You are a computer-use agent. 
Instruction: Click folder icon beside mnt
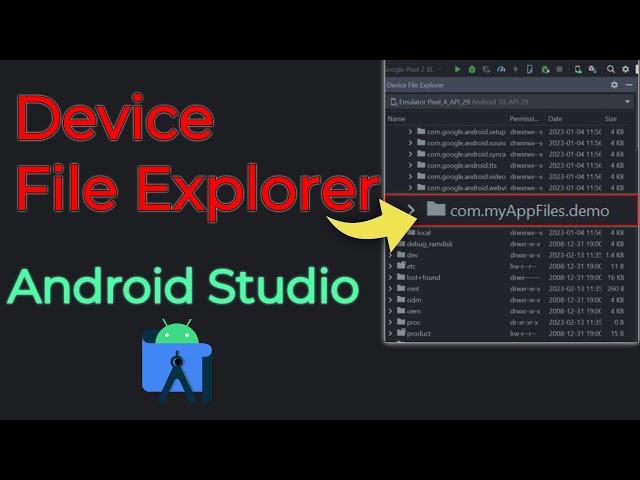(x=401, y=288)
